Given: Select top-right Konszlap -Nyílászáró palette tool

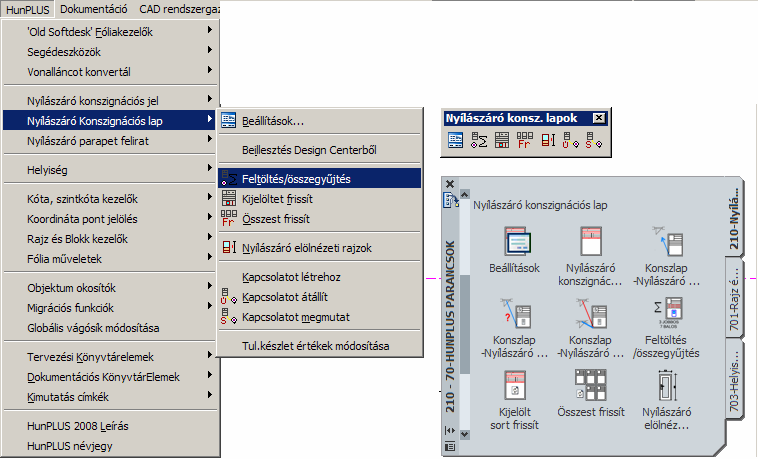Looking at the screenshot, I should point(666,256).
